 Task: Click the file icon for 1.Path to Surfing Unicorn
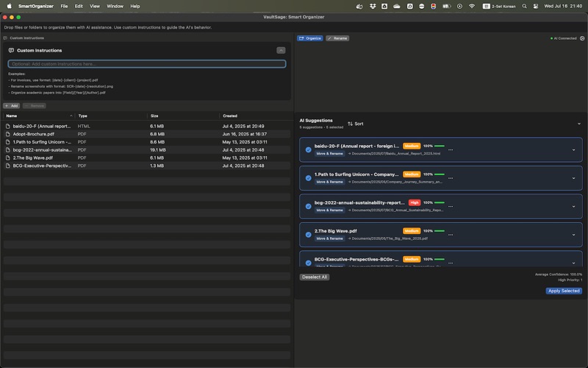[7, 142]
